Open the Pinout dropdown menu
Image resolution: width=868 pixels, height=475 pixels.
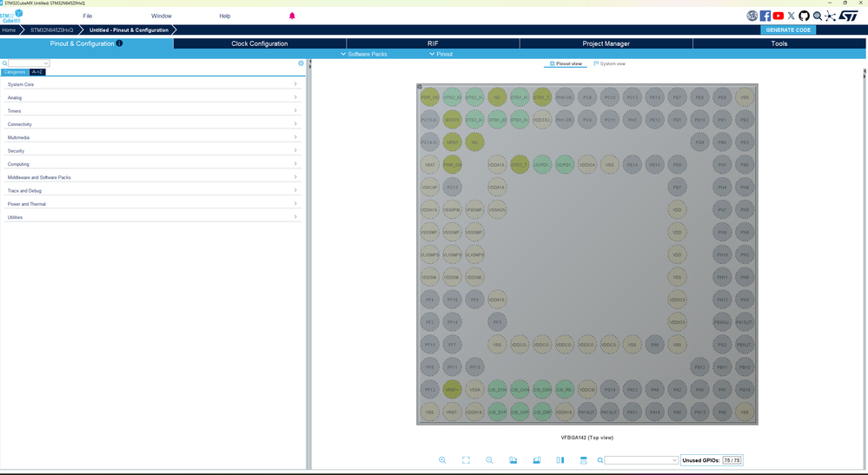coord(441,54)
